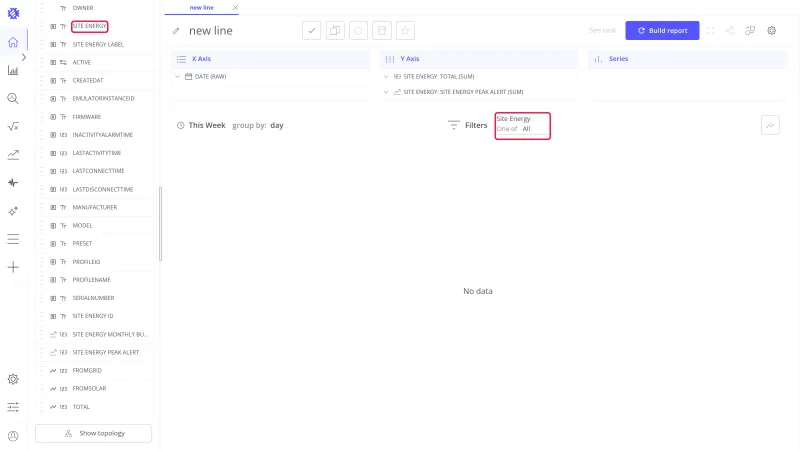Open the sliders preferences icon
This screenshot has width=800, height=450.
pos(13,407)
